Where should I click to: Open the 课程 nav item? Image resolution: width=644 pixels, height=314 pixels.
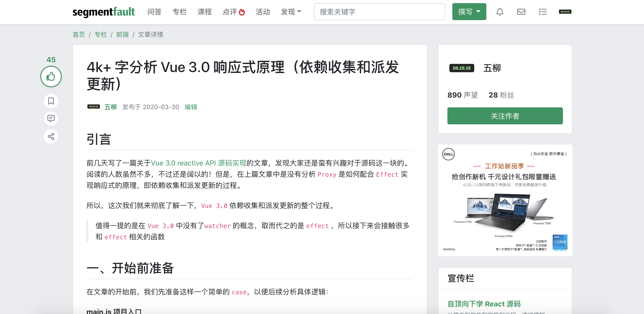tap(204, 12)
